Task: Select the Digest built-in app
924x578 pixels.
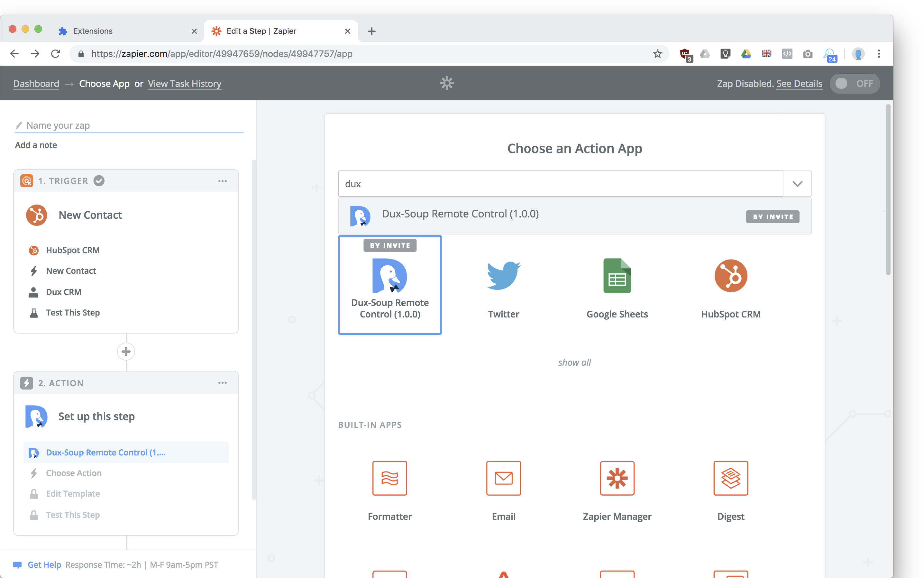Action: (x=730, y=478)
